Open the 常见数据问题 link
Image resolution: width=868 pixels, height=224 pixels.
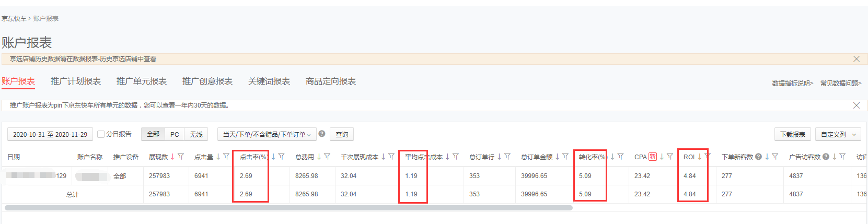click(841, 83)
